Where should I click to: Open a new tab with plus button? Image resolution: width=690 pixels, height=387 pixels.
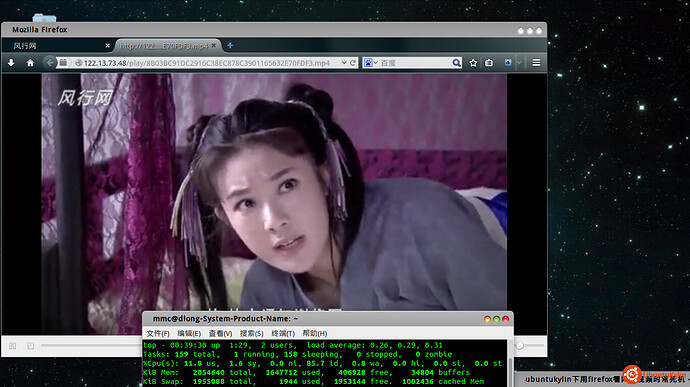click(230, 45)
